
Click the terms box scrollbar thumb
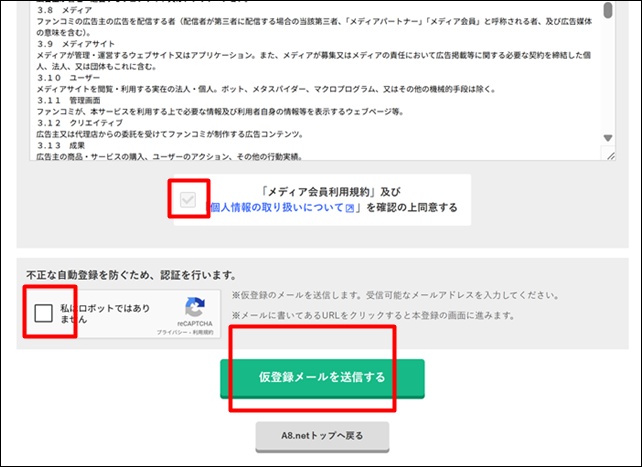[609, 10]
